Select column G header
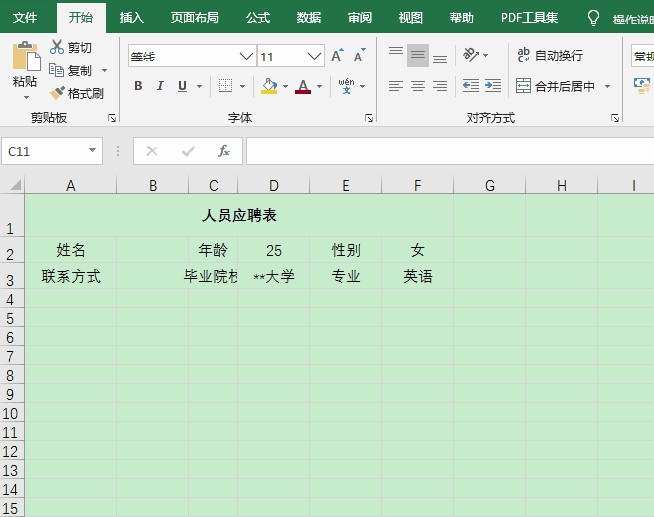654x517 pixels. (x=490, y=185)
